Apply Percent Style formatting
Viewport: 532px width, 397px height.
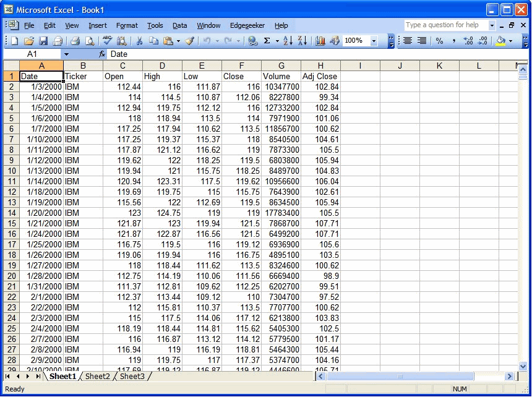coord(440,41)
